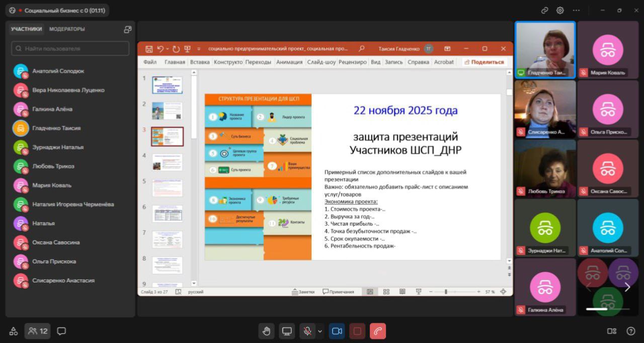Open help question mark icon
644x343 pixels.
pyautogui.click(x=630, y=331)
